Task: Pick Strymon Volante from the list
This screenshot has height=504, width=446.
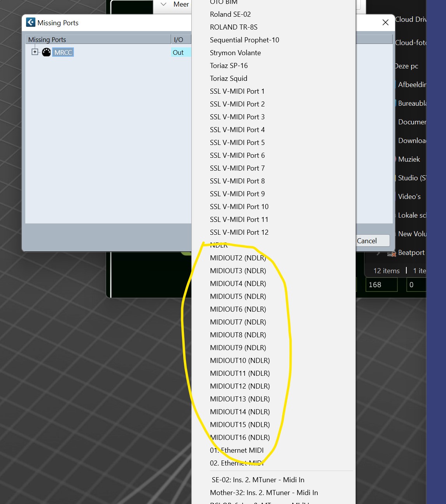Action: pos(235,53)
